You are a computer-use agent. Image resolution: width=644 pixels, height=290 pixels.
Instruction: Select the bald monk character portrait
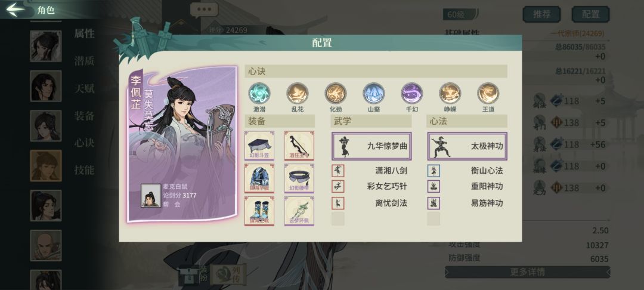click(x=45, y=245)
